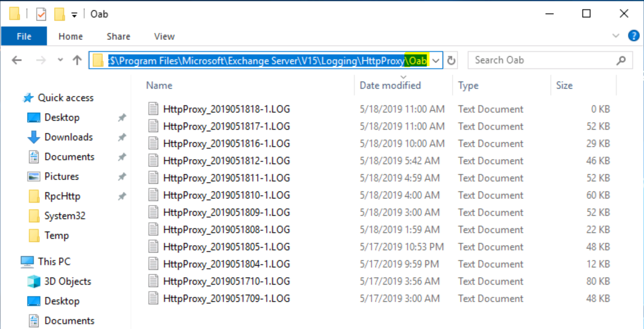Viewport: 644px width, 329px height.
Task: Click the Downloads blue arrow icon
Action: tap(34, 137)
